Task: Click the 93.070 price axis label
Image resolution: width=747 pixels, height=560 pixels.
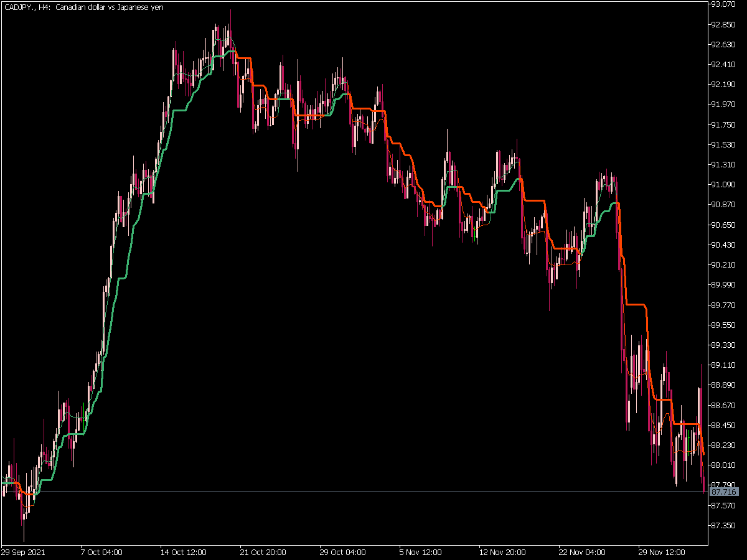Action: coord(724,4)
